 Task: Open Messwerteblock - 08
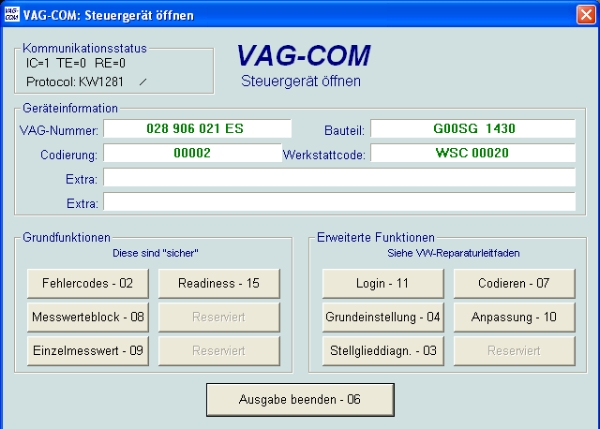88,317
